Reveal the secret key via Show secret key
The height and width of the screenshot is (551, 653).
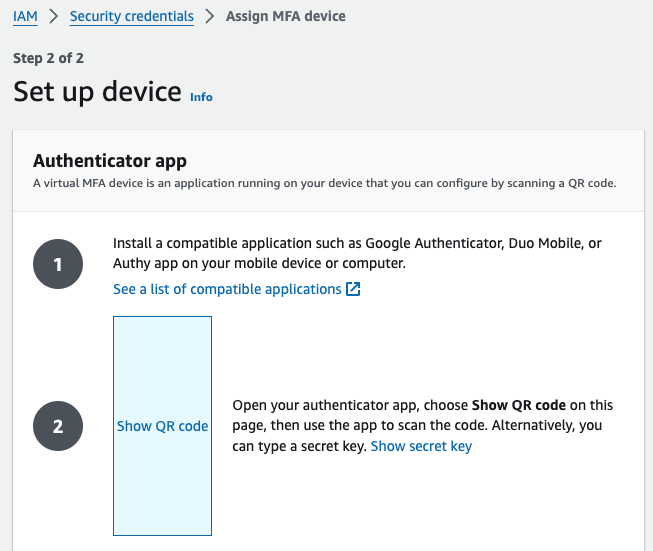421,446
